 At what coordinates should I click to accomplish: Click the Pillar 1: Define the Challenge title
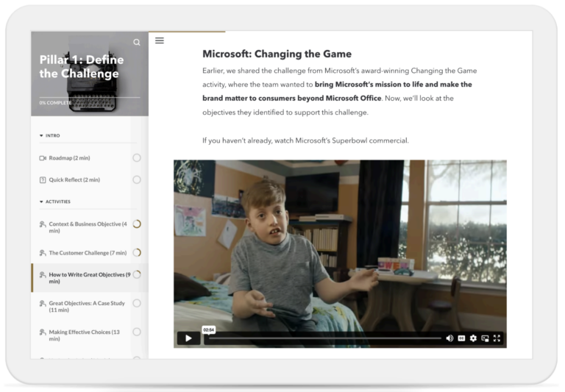coord(82,67)
